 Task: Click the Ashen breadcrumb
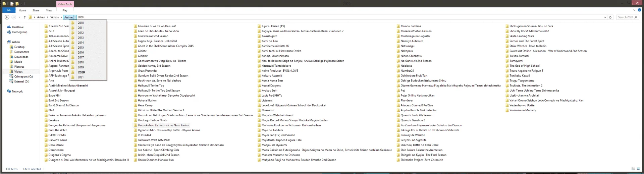41,17
